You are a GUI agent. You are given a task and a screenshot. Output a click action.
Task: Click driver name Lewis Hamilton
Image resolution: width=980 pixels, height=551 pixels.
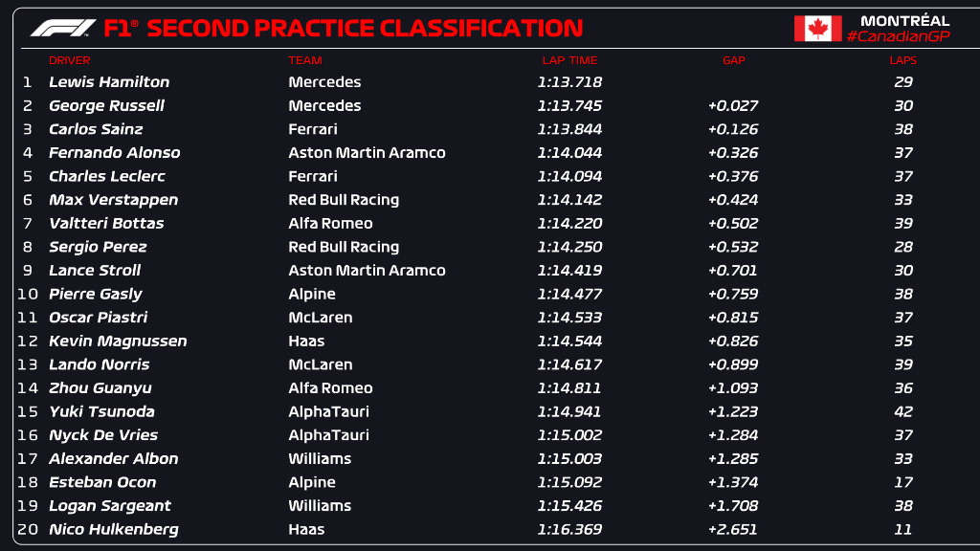pos(109,82)
